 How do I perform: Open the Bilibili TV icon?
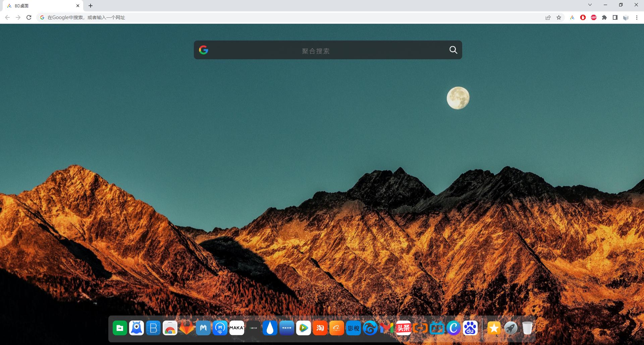(437, 328)
